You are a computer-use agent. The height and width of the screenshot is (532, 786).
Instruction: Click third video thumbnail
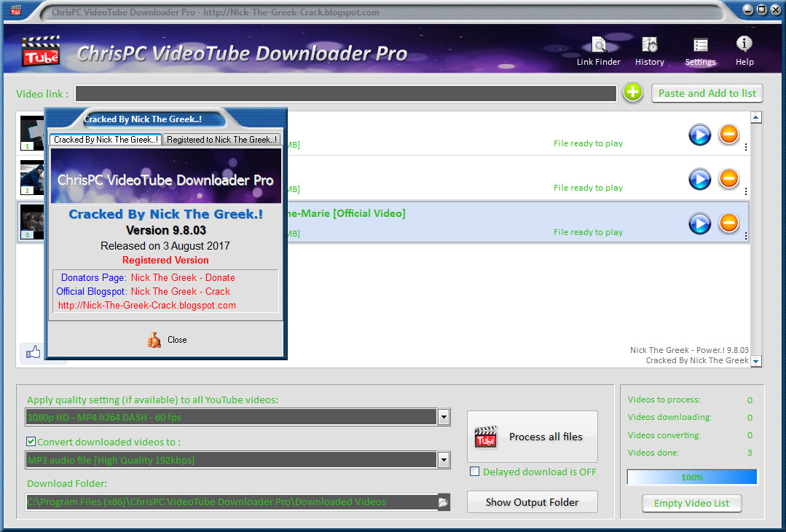(32, 221)
